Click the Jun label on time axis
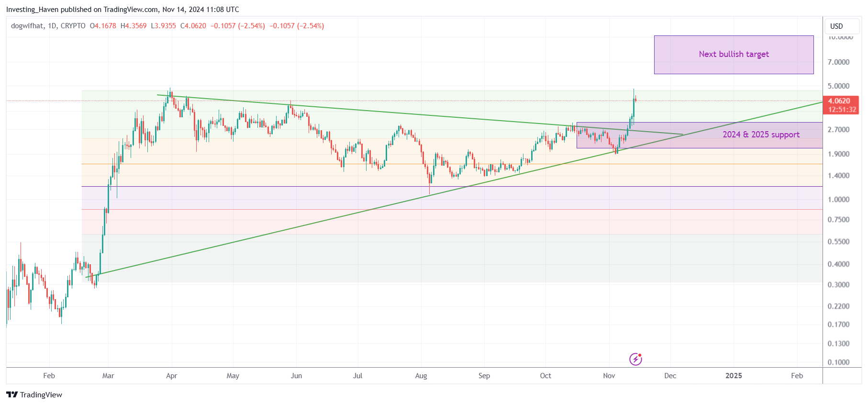This screenshot has height=405, width=868. coord(296,376)
